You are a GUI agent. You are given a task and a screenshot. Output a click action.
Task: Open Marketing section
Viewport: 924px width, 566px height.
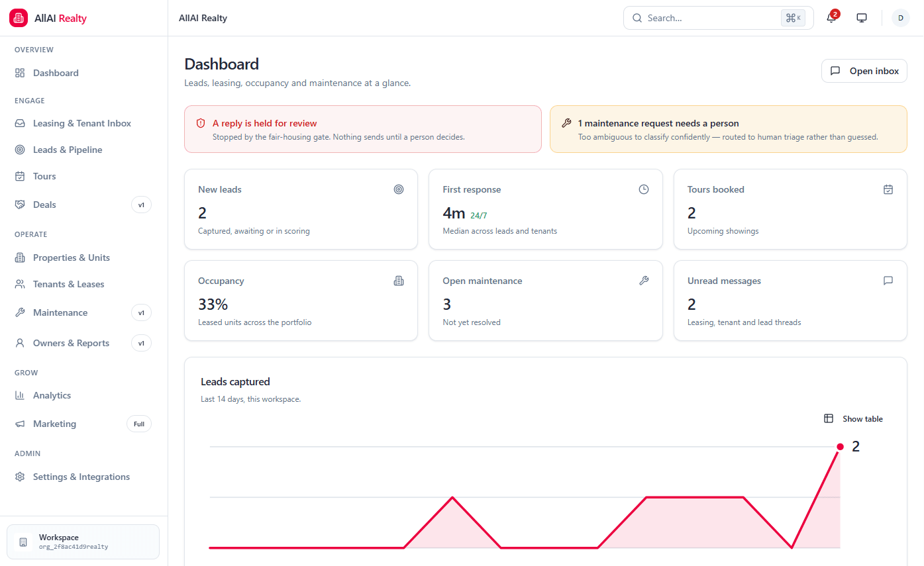click(x=84, y=424)
